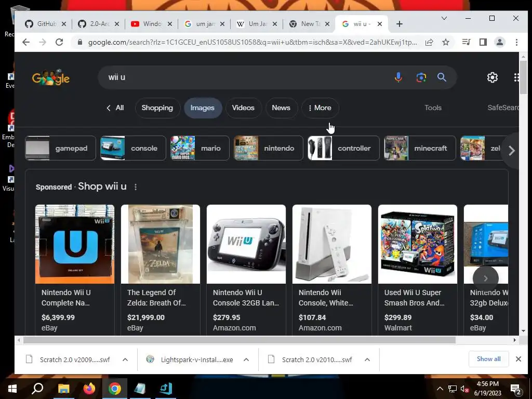Toggle the Chrome side panel
This screenshot has width=532, height=399.
pyautogui.click(x=483, y=42)
